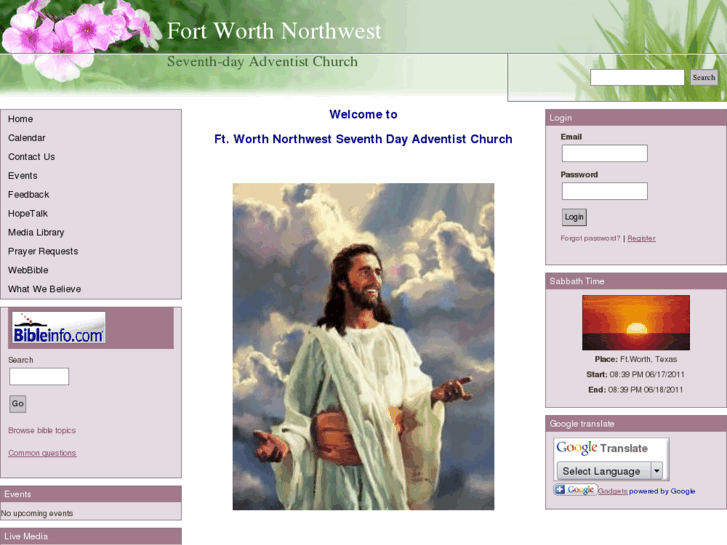727x545 pixels.
Task: Click 'Ft. Worth Northwest Seventh Day Adventist Church' heading
Action: [x=364, y=139]
